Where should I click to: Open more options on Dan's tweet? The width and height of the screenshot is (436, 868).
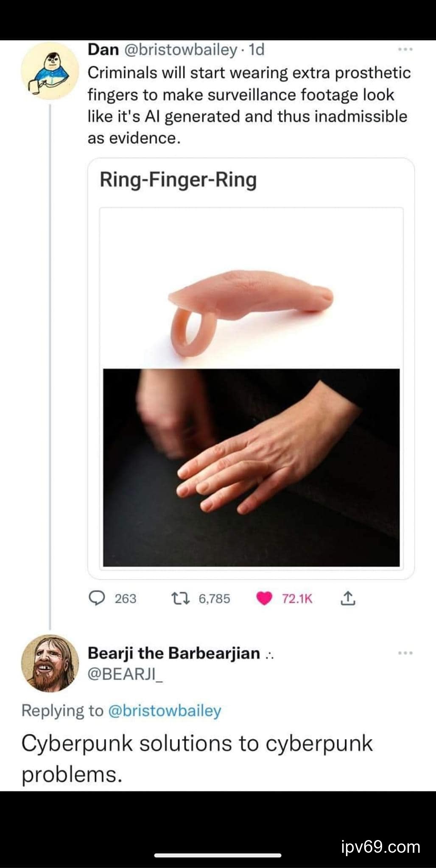coord(405,50)
